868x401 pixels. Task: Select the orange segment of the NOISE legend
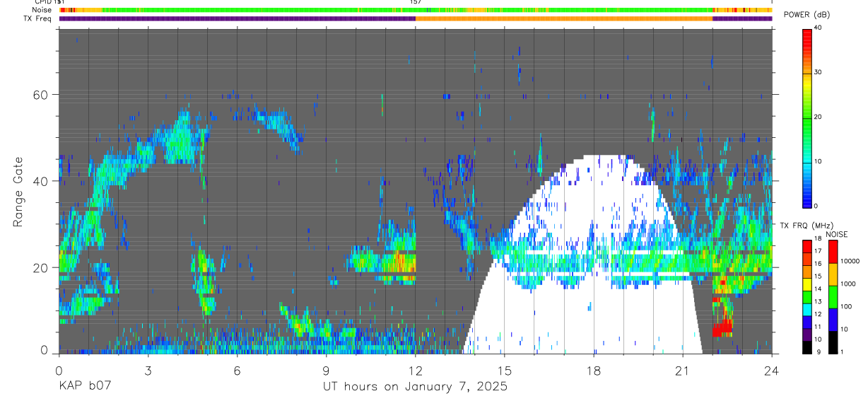point(833,274)
